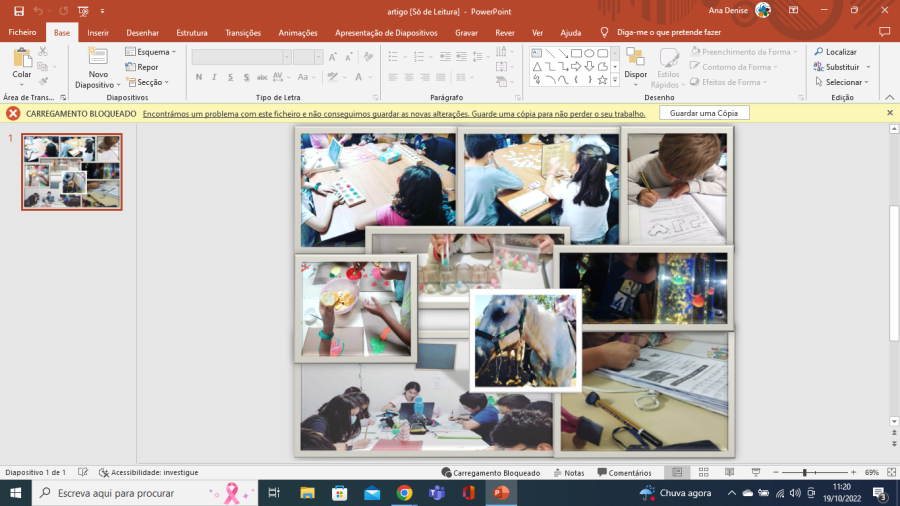Open Google Chrome from taskbar

point(404,493)
